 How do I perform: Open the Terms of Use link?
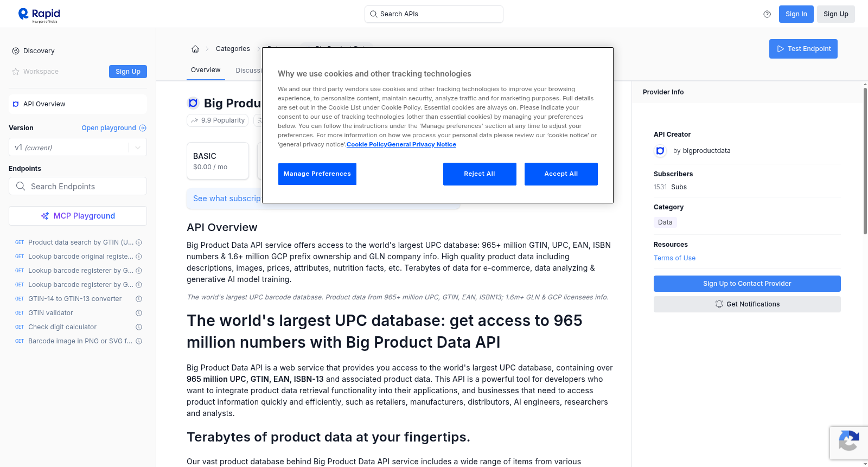[x=674, y=258]
